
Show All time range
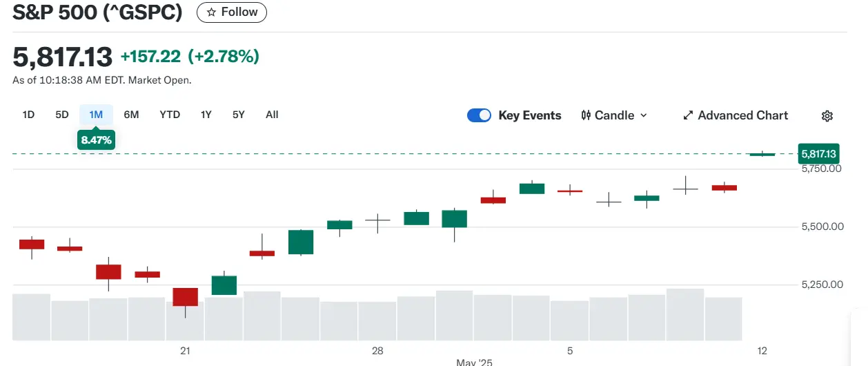(x=272, y=115)
